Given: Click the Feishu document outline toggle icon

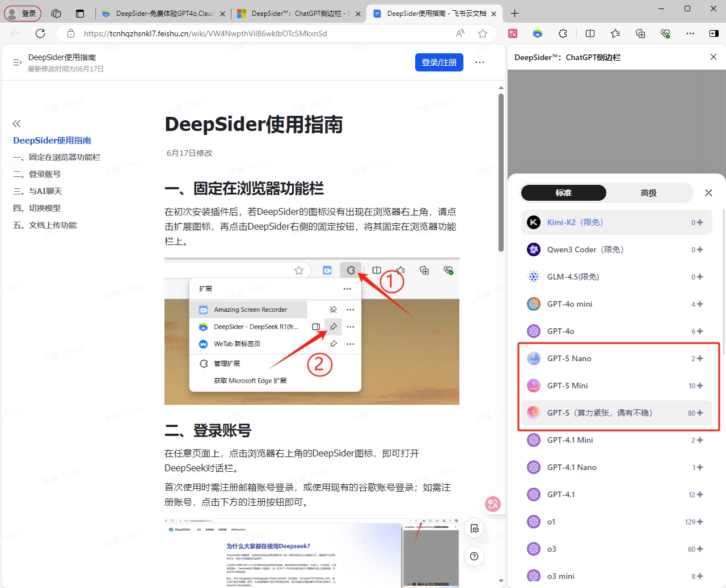Looking at the screenshot, I should click(17, 62).
